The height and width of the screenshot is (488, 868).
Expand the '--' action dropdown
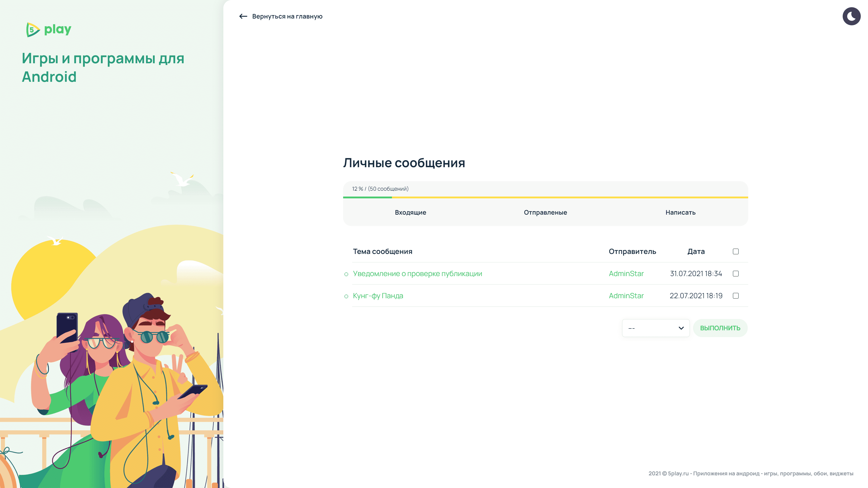[655, 328]
